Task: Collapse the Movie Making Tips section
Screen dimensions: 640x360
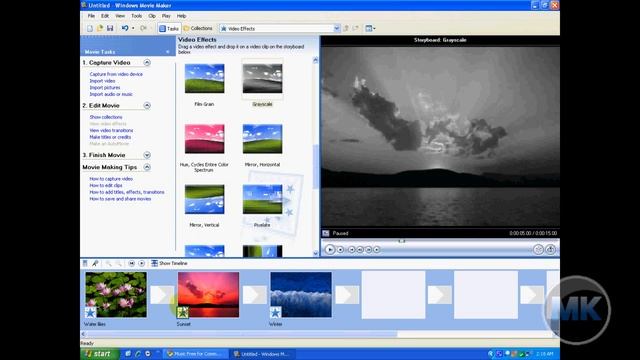Action: pyautogui.click(x=147, y=167)
